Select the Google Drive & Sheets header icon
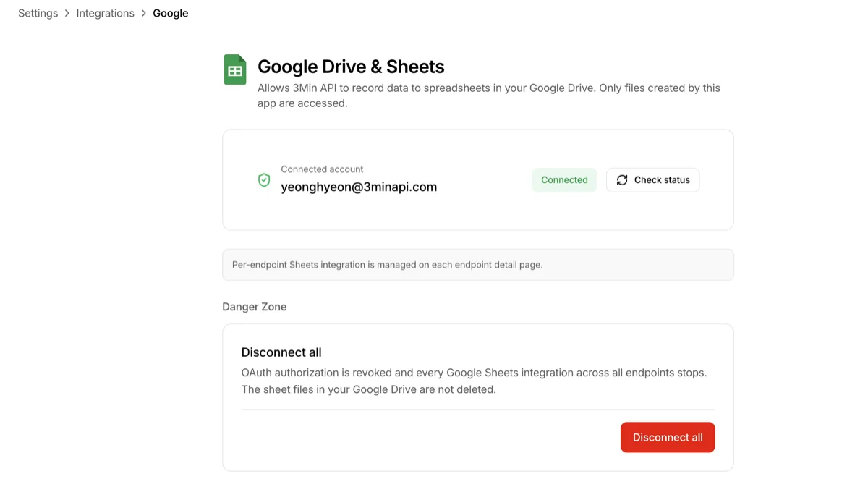 tap(234, 69)
